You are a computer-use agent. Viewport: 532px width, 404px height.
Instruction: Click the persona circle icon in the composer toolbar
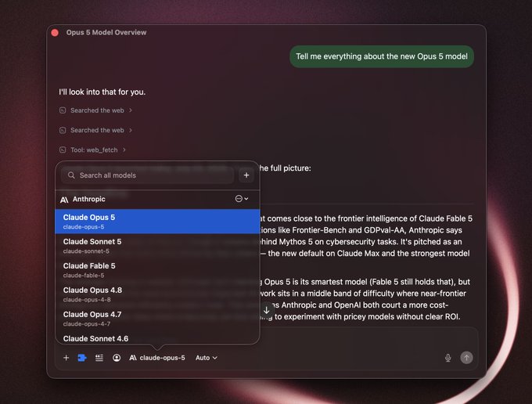tap(117, 358)
